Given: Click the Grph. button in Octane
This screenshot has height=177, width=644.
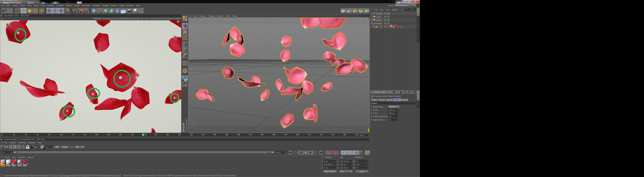Looking at the screenshot, I should (x=65, y=147).
